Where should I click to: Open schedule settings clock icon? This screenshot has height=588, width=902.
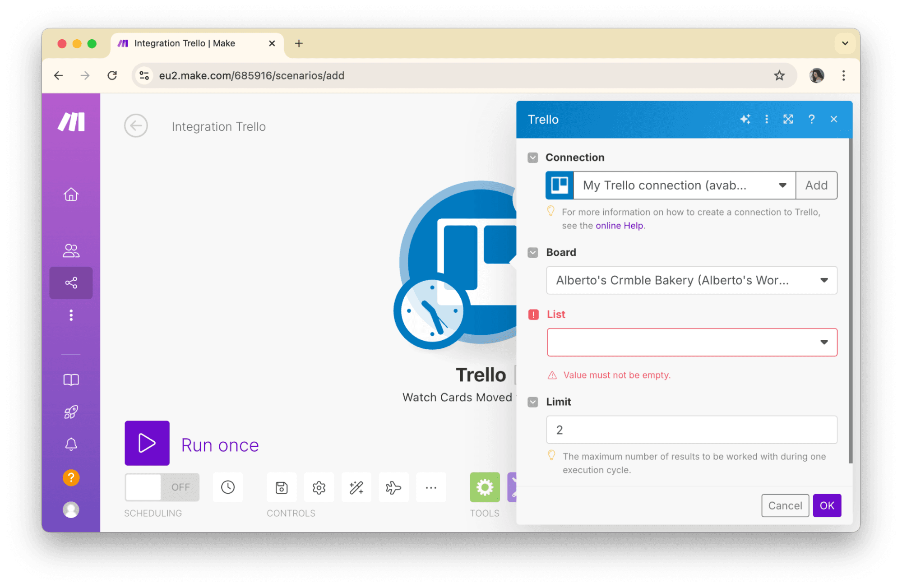click(x=228, y=487)
